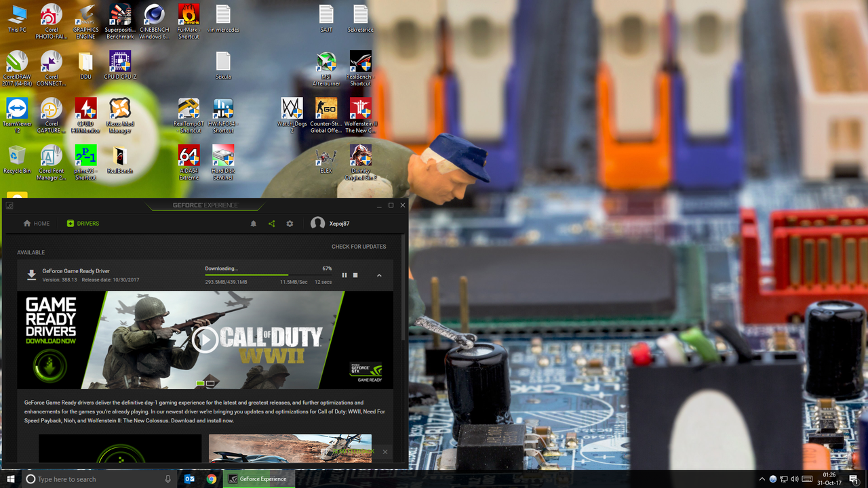Select Sekretarice file on desktop
Image resolution: width=868 pixels, height=488 pixels.
point(361,19)
